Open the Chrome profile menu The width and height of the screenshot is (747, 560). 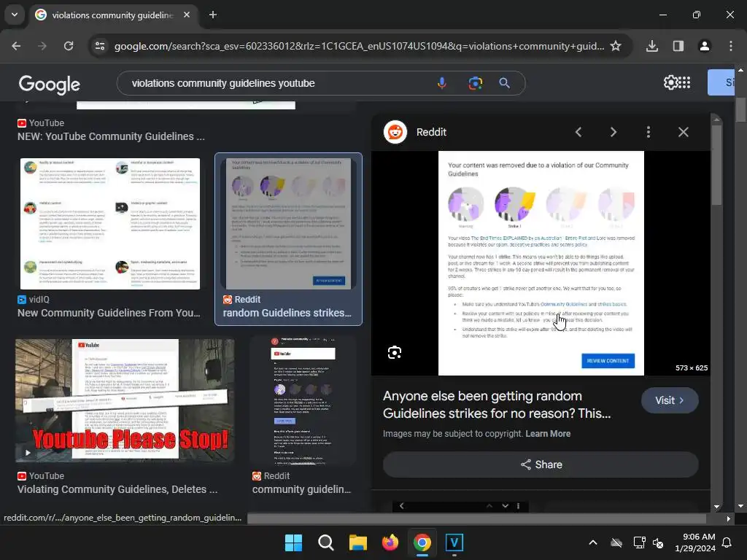point(705,46)
